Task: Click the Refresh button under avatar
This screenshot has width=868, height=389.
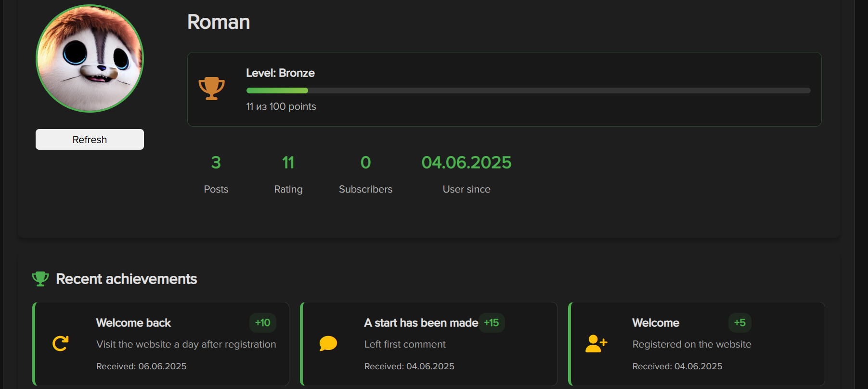Action: tap(90, 139)
